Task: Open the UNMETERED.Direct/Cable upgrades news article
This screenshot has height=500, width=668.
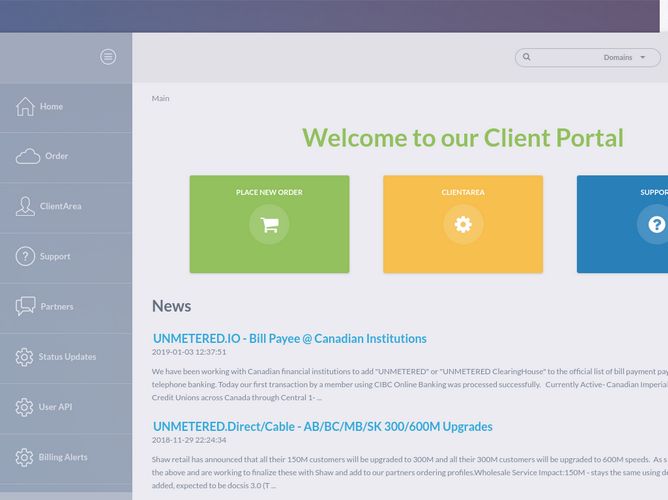Action: [322, 426]
